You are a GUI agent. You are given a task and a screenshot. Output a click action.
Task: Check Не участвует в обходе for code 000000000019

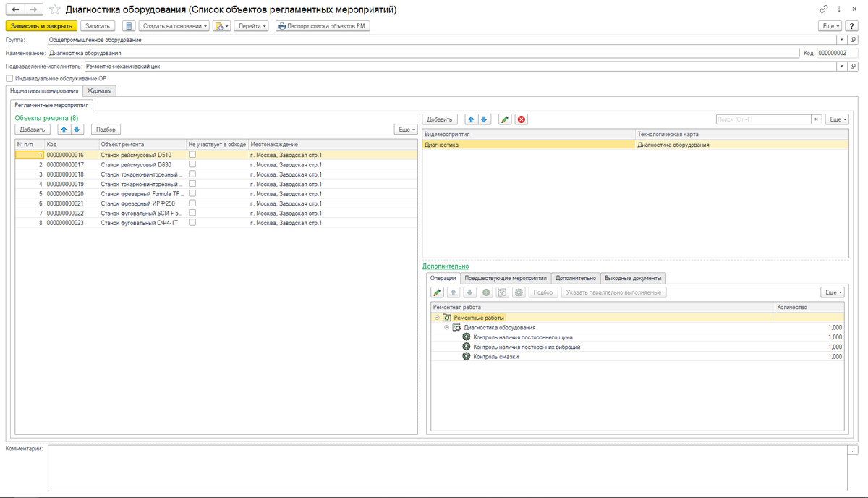pos(192,184)
